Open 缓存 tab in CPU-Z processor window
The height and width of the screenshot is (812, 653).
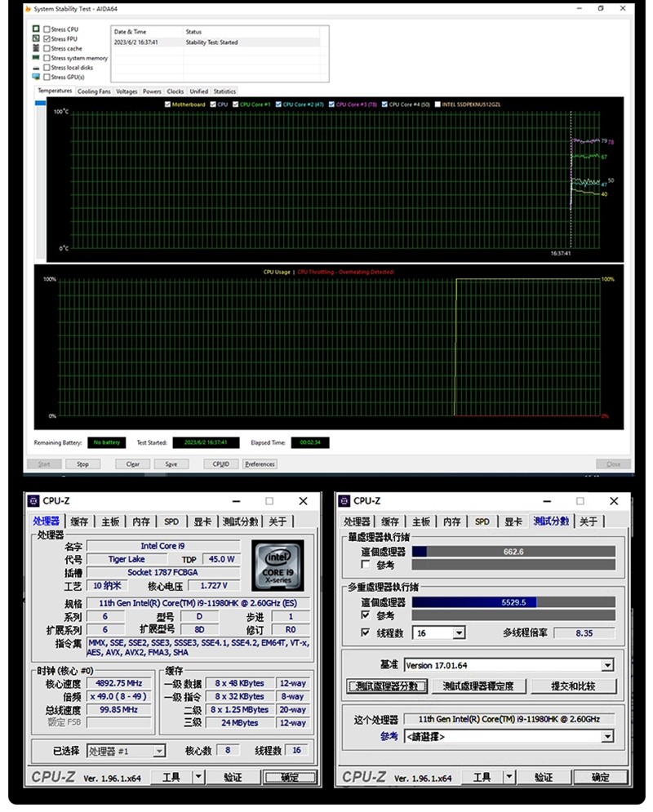click(x=78, y=521)
